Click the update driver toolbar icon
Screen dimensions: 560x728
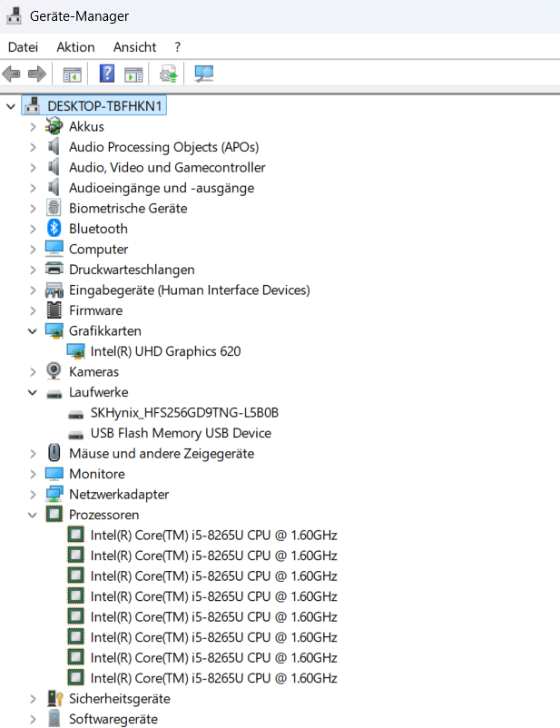pyautogui.click(x=169, y=74)
